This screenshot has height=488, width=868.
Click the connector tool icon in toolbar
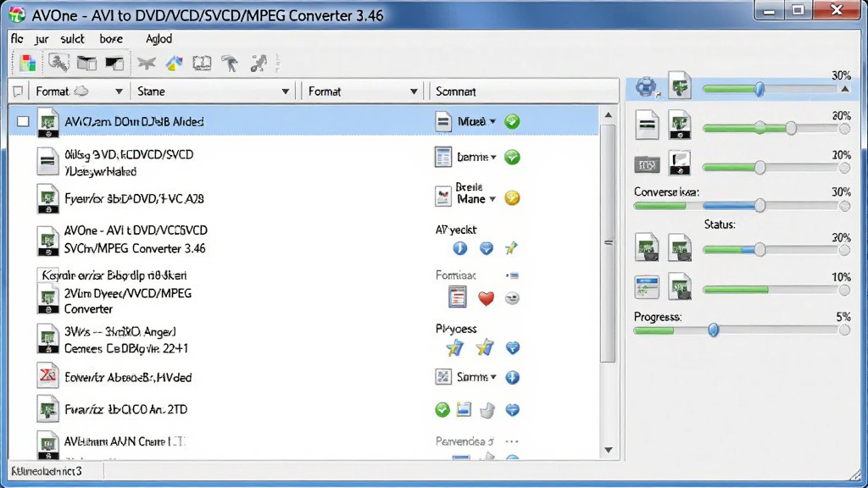(259, 63)
